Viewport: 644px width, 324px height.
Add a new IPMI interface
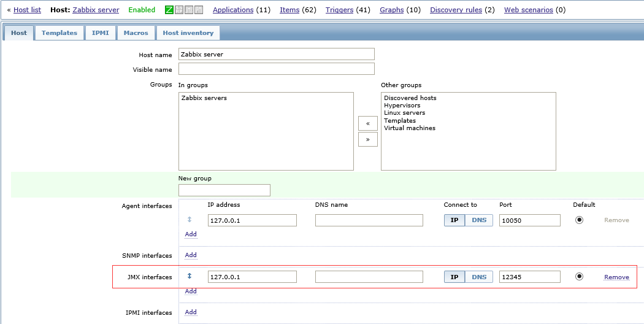pyautogui.click(x=191, y=312)
